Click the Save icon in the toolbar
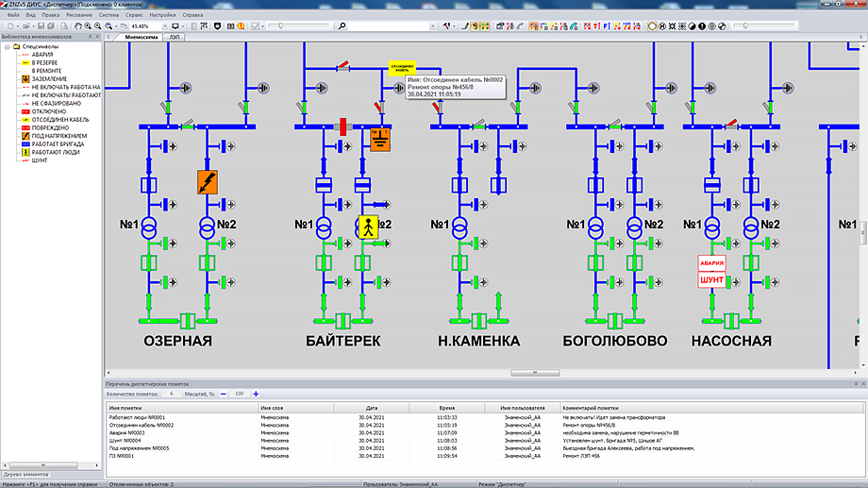The height and width of the screenshot is (488, 868). point(41,26)
